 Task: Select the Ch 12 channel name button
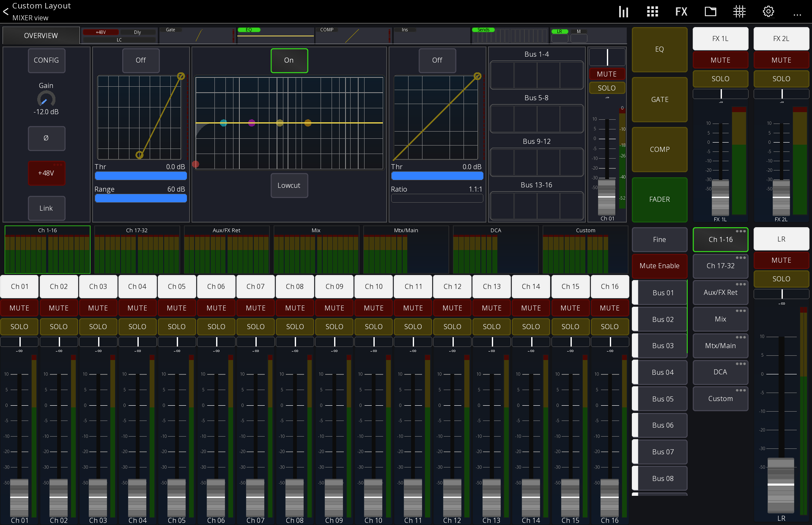coord(453,286)
